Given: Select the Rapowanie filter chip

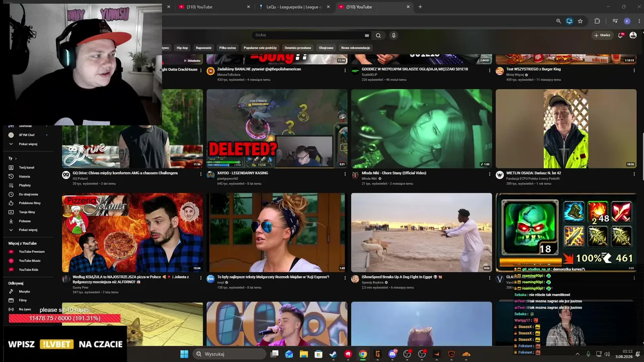Looking at the screenshot, I should (x=204, y=48).
